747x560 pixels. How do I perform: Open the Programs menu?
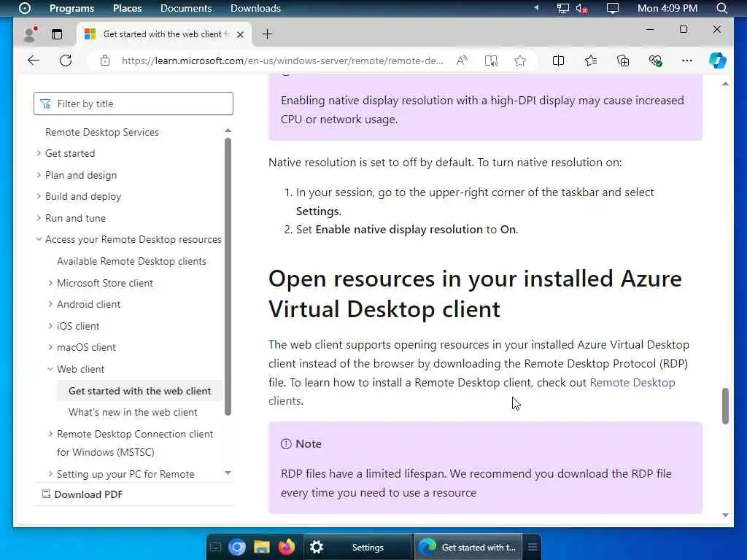(x=71, y=8)
